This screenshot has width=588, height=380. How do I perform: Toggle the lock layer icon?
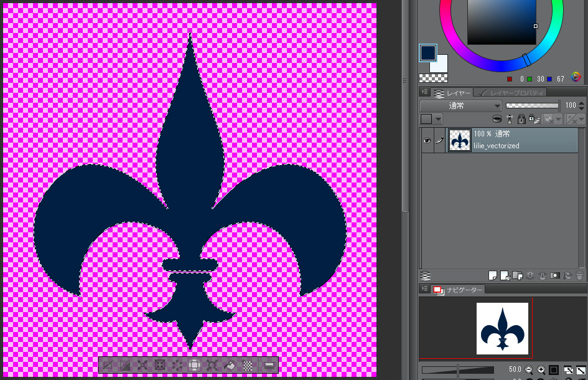click(521, 119)
